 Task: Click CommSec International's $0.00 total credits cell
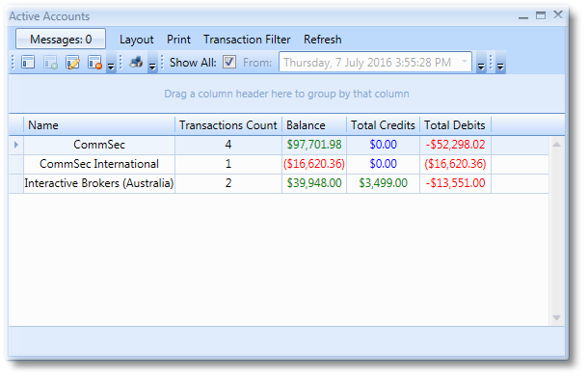point(383,164)
